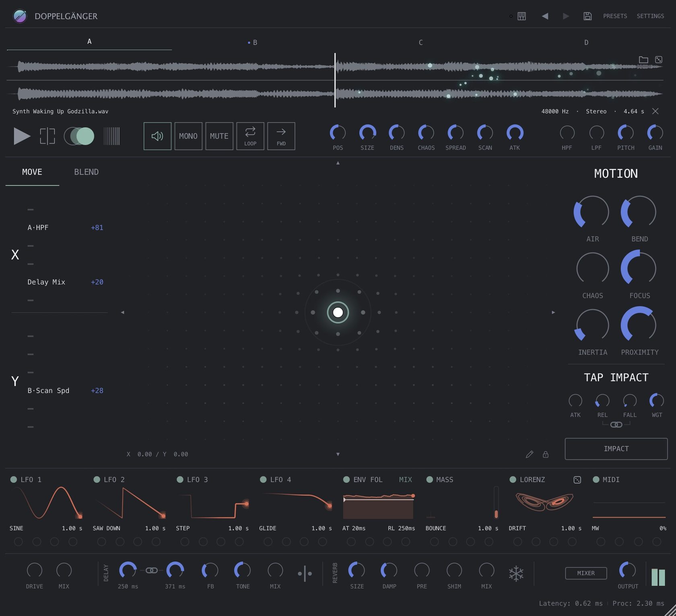Open sample folder browser icon
This screenshot has height=616, width=676.
[643, 60]
